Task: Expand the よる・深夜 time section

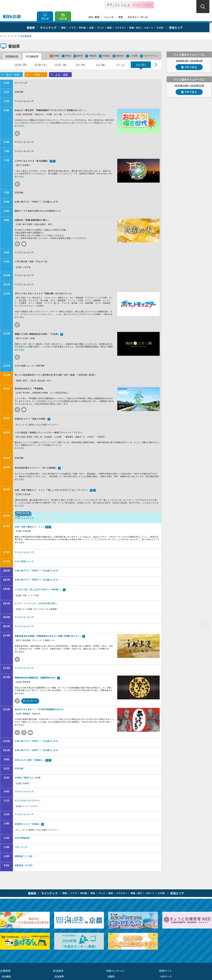Action: pos(60,75)
